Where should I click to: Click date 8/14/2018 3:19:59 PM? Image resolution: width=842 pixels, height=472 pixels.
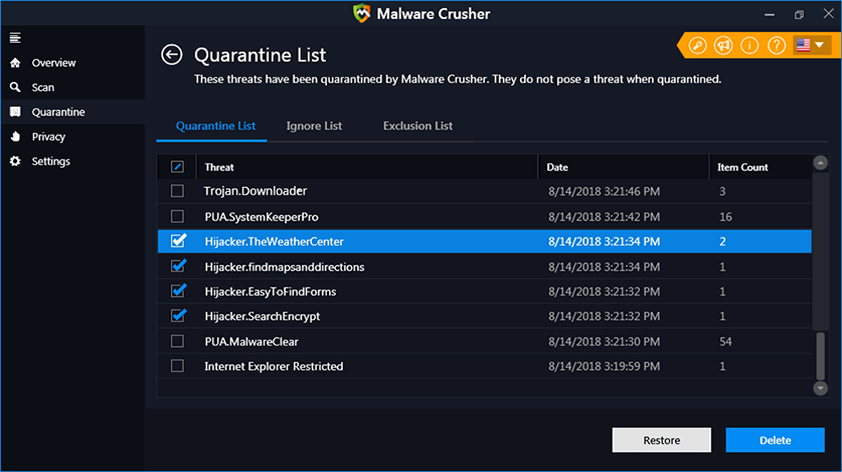point(604,366)
